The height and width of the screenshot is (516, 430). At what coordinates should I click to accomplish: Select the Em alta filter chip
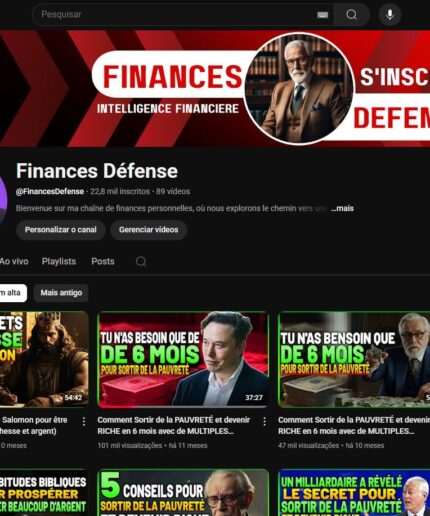click(12, 293)
